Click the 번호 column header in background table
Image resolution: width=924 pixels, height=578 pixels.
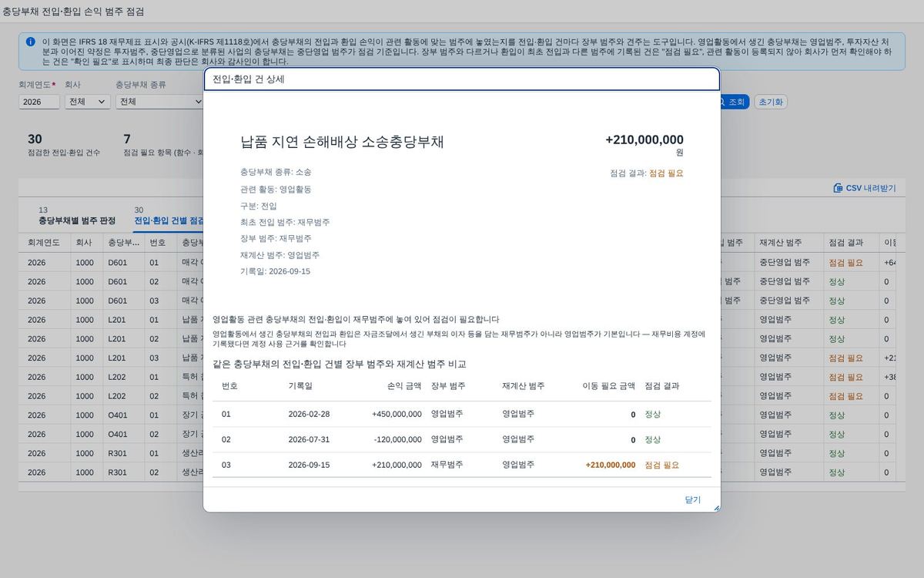[160, 242]
